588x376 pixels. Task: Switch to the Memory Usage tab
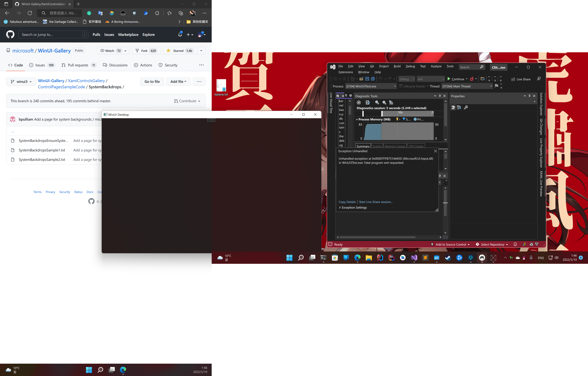395,146
